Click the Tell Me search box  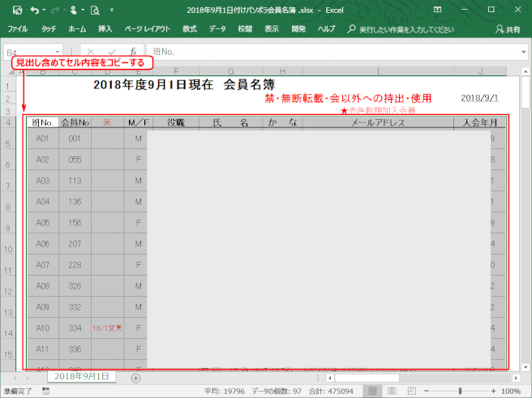click(x=401, y=30)
